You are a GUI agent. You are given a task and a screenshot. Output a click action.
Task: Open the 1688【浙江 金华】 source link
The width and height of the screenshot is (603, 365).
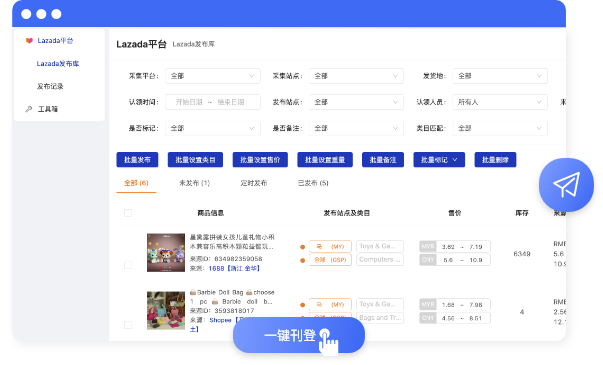click(234, 268)
